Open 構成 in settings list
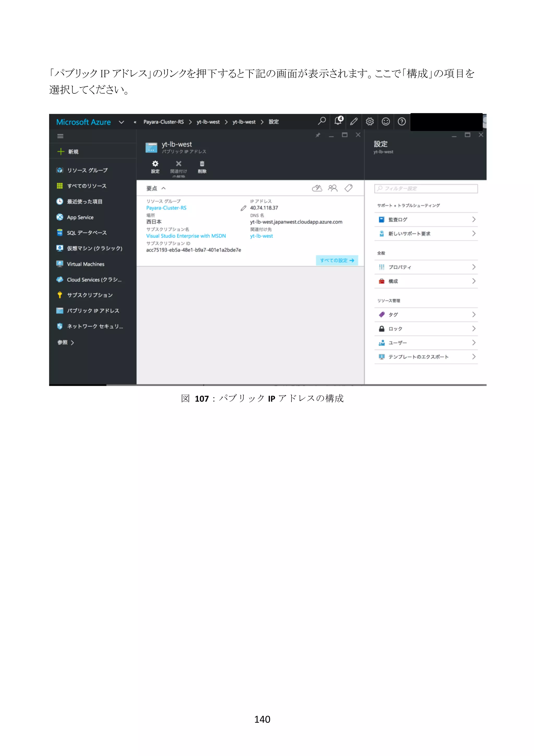Image resolution: width=534 pixels, height=756 pixels. 426,281
